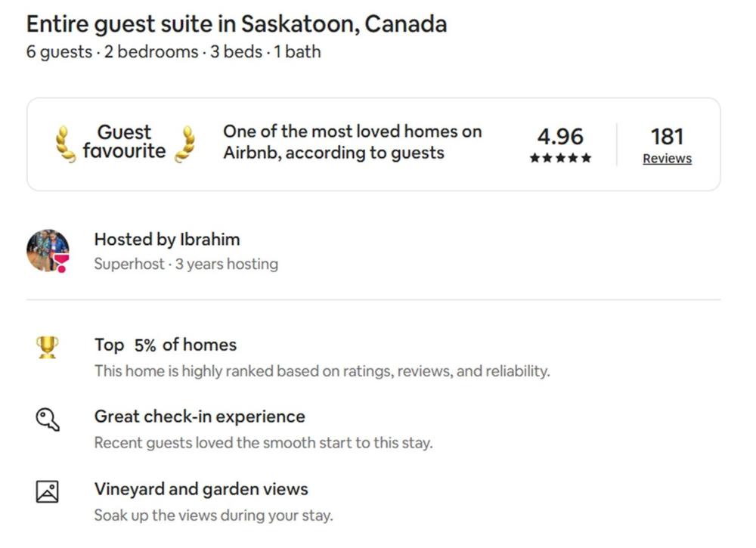The image size is (756, 548).
Task: Select the trophy icon for Top 5% homes
Action: click(47, 346)
